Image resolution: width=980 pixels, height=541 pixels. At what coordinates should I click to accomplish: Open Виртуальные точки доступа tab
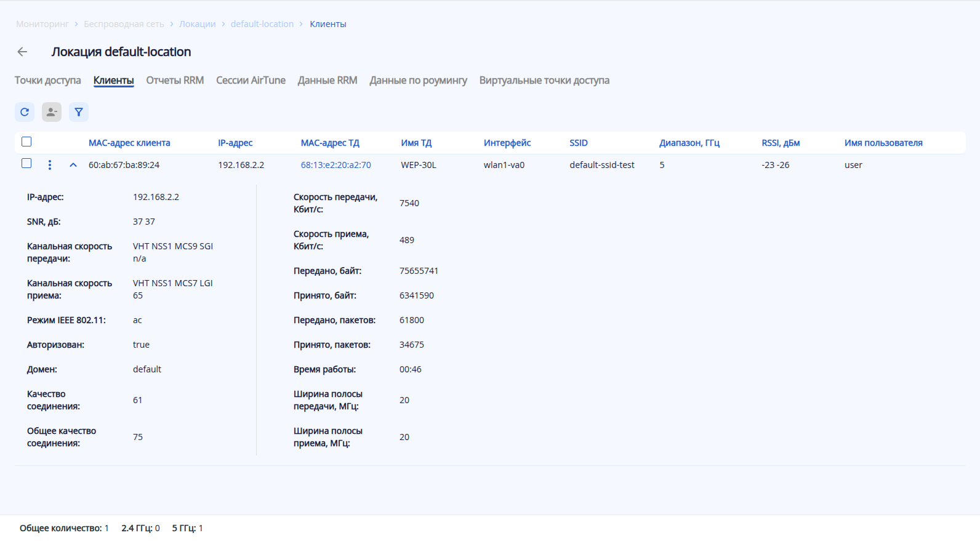544,81
